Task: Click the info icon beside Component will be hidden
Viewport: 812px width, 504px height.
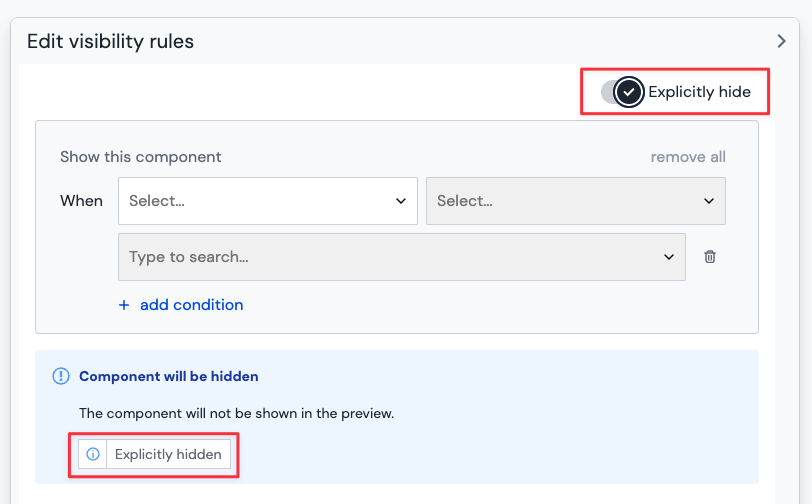Action: tap(61, 377)
